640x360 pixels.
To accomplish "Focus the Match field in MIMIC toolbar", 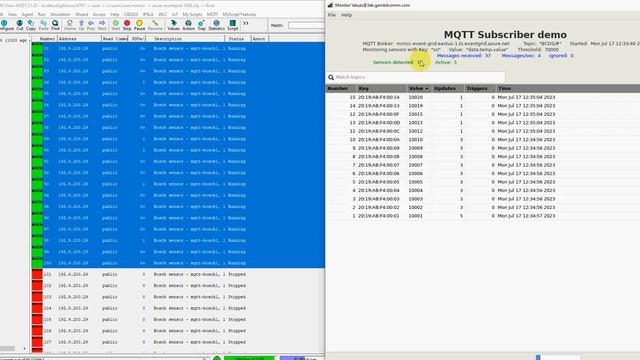I will 306,25.
